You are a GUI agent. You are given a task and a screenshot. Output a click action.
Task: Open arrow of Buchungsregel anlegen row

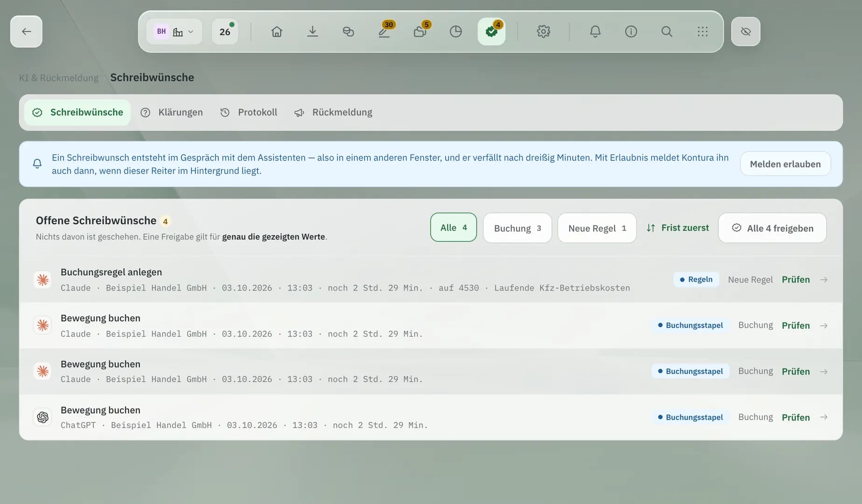pos(824,279)
